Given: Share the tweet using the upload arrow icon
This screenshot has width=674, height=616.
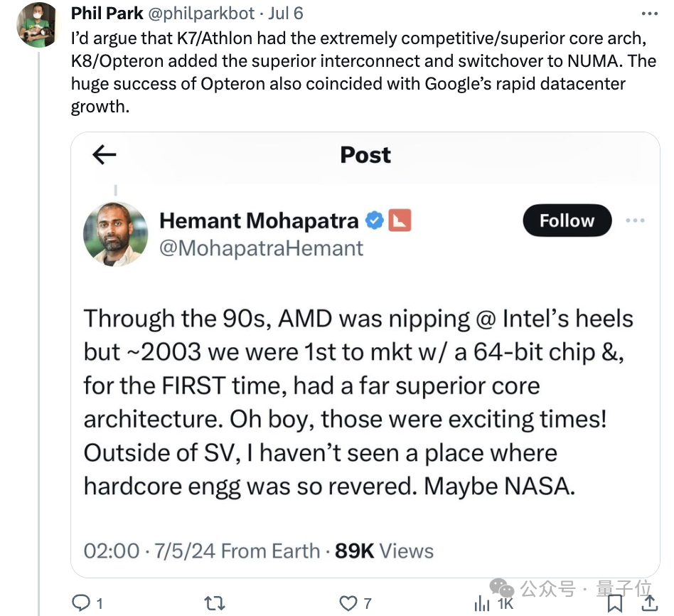Looking at the screenshot, I should tap(649, 603).
